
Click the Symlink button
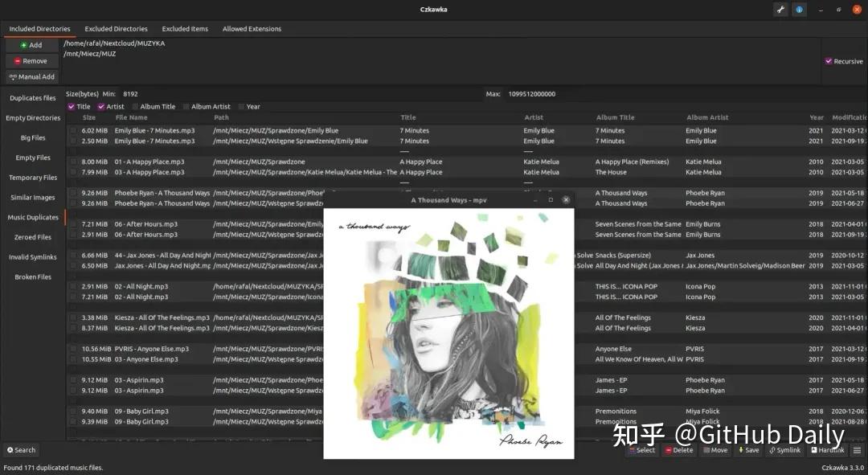click(x=784, y=450)
